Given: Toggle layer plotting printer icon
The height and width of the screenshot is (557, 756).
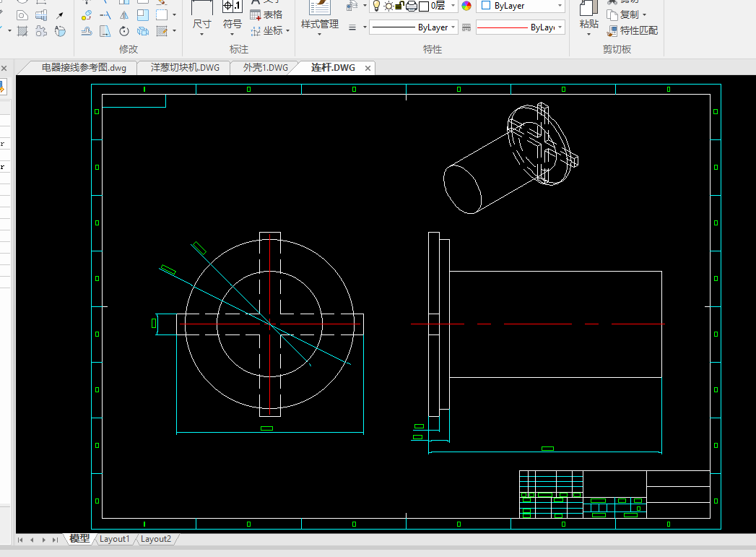Looking at the screenshot, I should tap(412, 6).
